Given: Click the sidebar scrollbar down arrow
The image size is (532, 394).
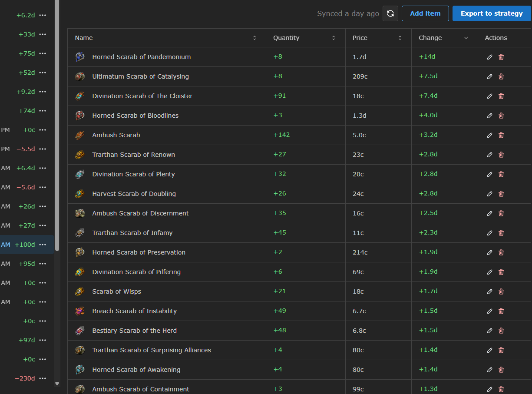Looking at the screenshot, I should [x=57, y=384].
